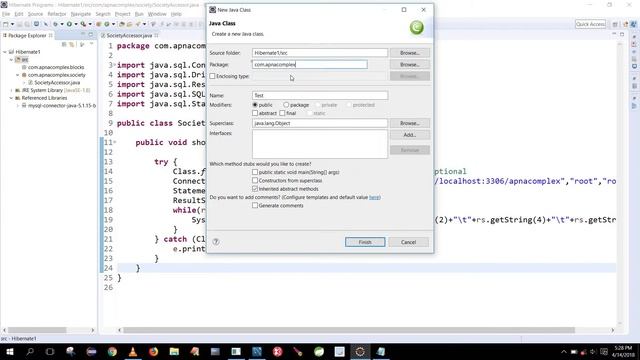The width and height of the screenshot is (640, 360).
Task: Click the Search toolbar icon in Eclipse
Action: coord(138,24)
